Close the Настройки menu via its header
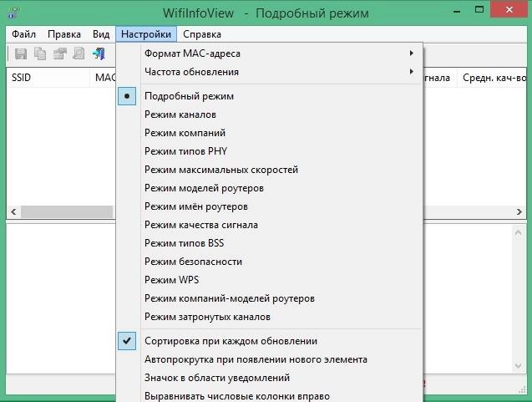 (x=146, y=34)
